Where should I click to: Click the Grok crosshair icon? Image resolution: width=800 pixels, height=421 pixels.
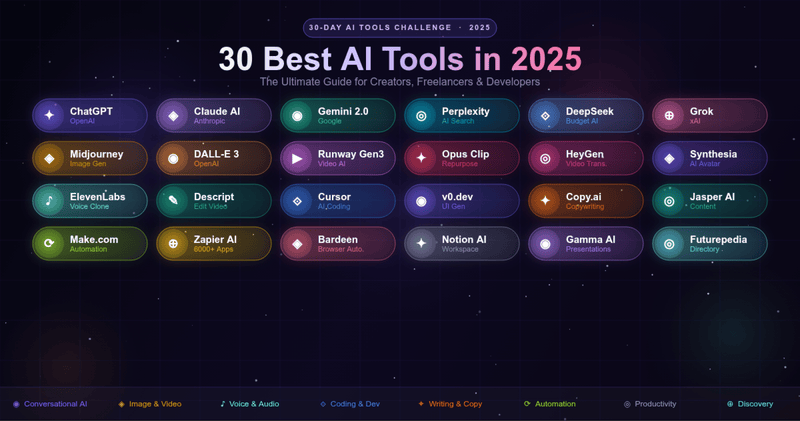pyautogui.click(x=669, y=115)
